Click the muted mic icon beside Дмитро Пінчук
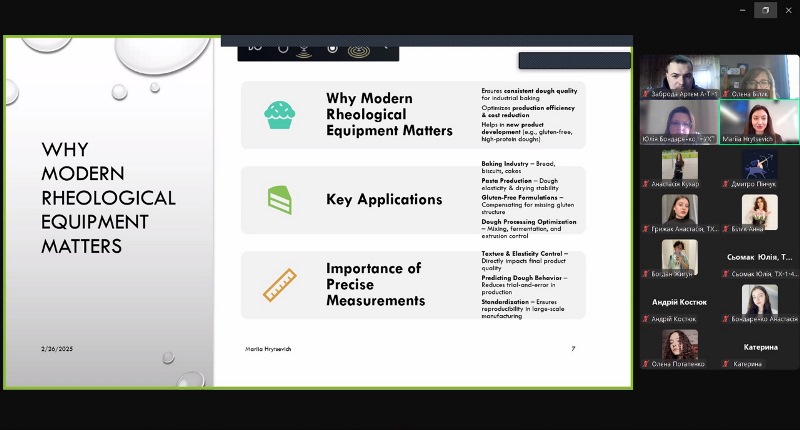This screenshot has width=800, height=430. 726,184
